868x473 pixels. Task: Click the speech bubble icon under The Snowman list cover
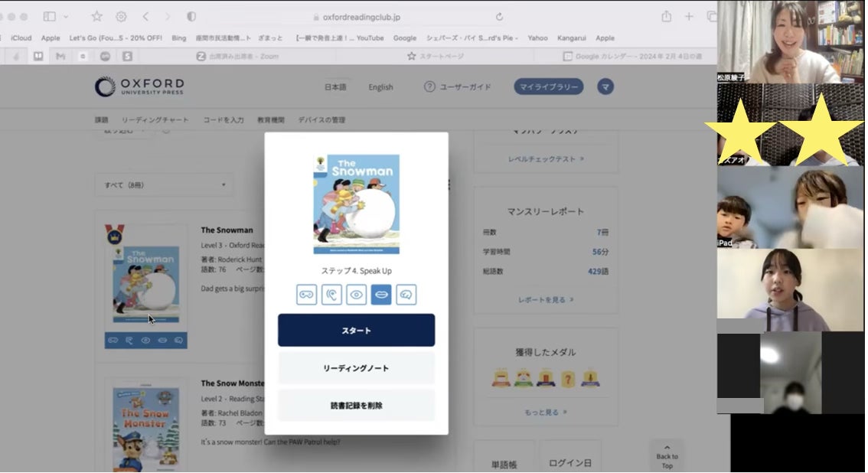[178, 341]
